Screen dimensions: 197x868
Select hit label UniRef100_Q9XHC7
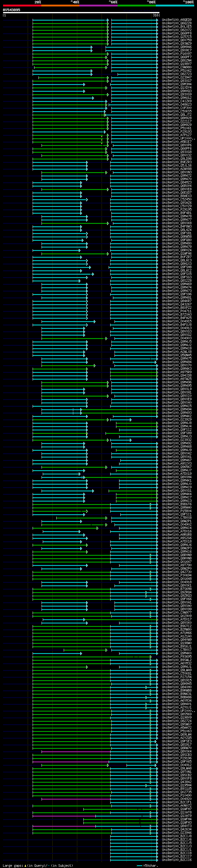pos(177,50)
